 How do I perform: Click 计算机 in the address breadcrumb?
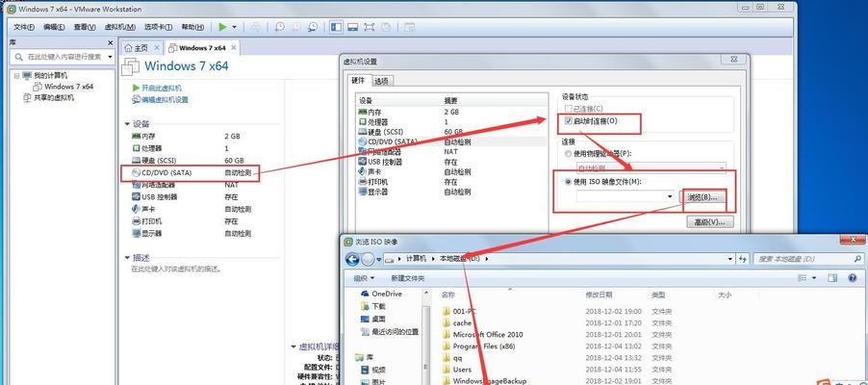pos(417,259)
